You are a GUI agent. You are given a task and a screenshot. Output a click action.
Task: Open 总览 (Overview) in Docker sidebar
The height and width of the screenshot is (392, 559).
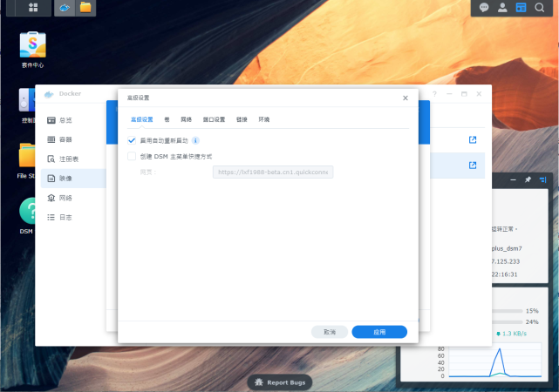pos(74,120)
